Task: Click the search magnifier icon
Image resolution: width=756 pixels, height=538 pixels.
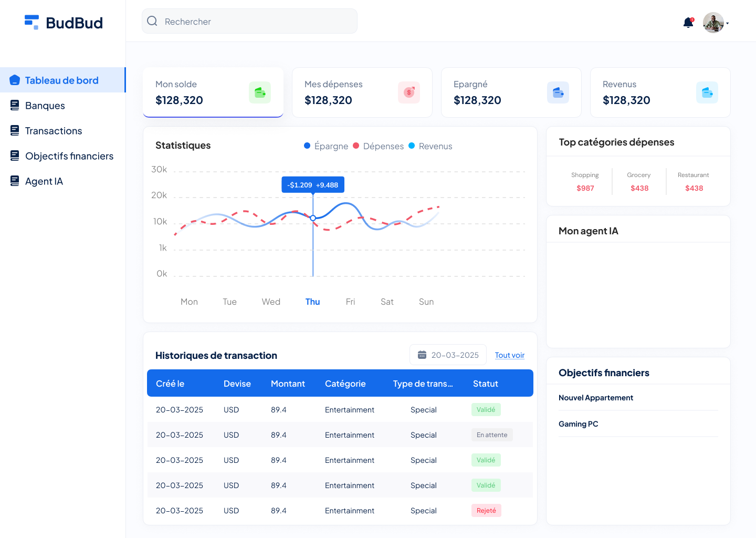Action: pos(152,21)
